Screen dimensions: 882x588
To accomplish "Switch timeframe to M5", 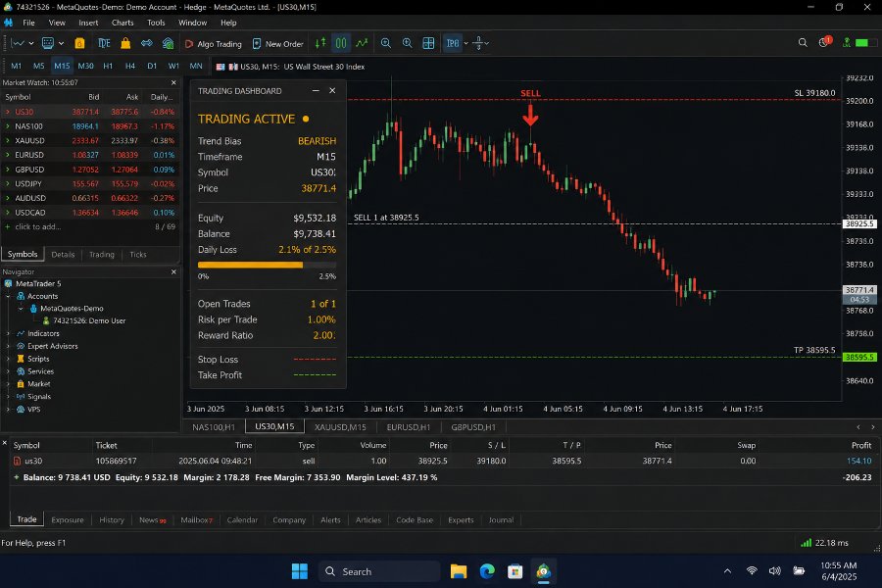I will point(38,66).
